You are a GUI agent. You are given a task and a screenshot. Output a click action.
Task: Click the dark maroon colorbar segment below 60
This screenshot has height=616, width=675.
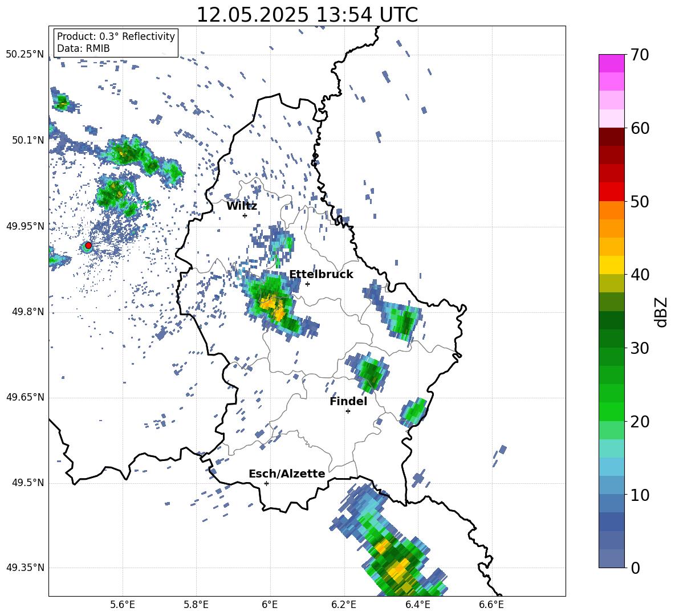pos(611,137)
